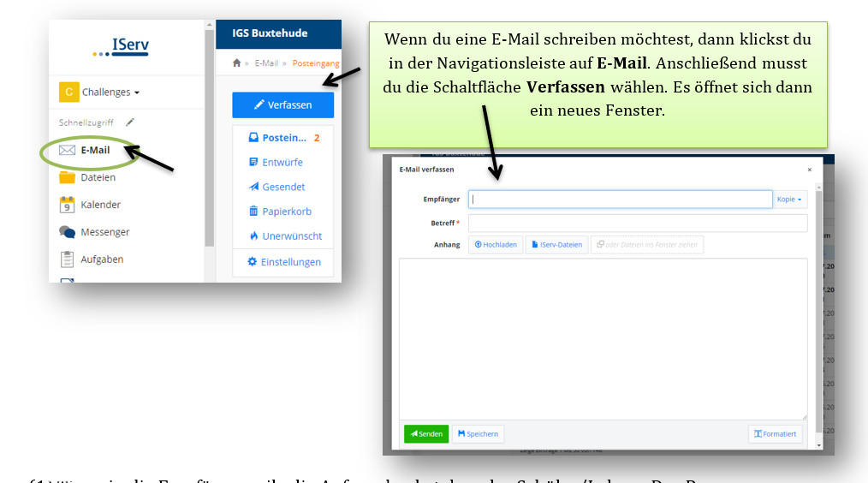Click the Hochladen attachment button
This screenshot has height=483, width=868.
pos(496,245)
